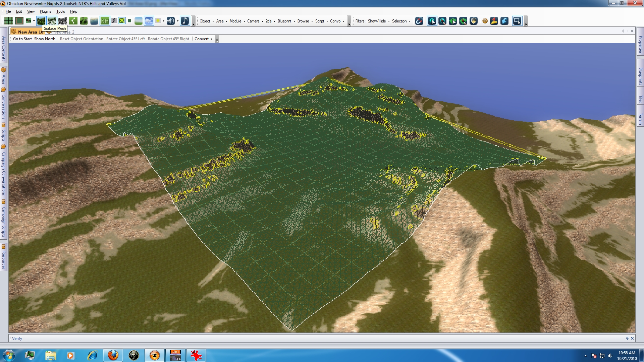Image resolution: width=644 pixels, height=362 pixels.
Task: Select the music note sound icon
Action: (x=185, y=21)
